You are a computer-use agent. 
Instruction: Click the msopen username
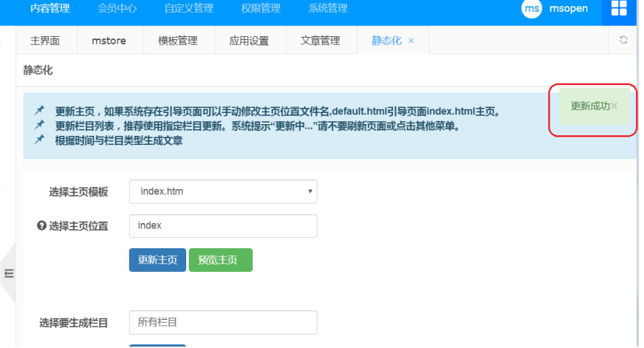pyautogui.click(x=569, y=9)
